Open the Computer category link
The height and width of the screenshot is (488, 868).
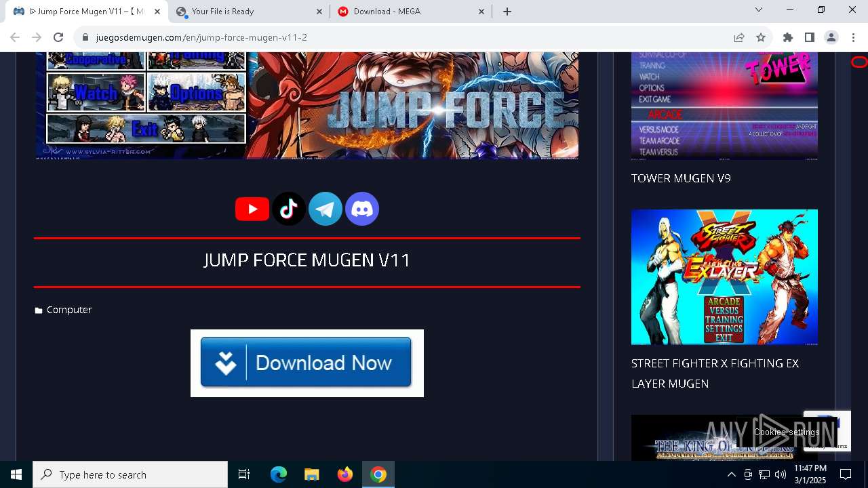click(x=69, y=310)
